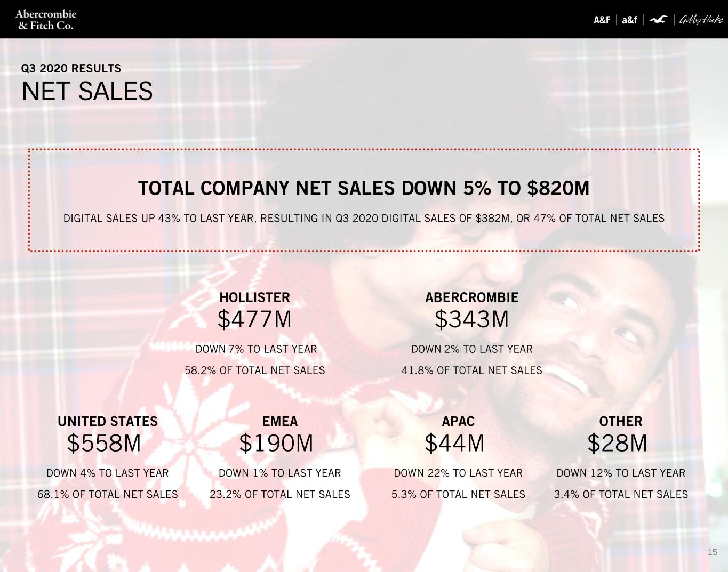The image size is (728, 572).
Task: Click the EMEA $190M figure
Action: coord(276,443)
